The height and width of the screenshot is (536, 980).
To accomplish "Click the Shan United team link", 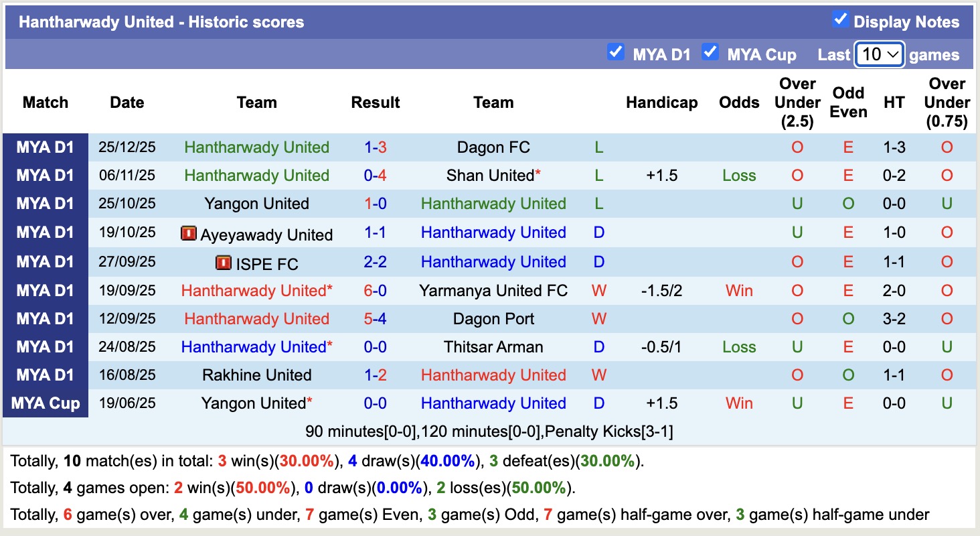I will click(489, 176).
